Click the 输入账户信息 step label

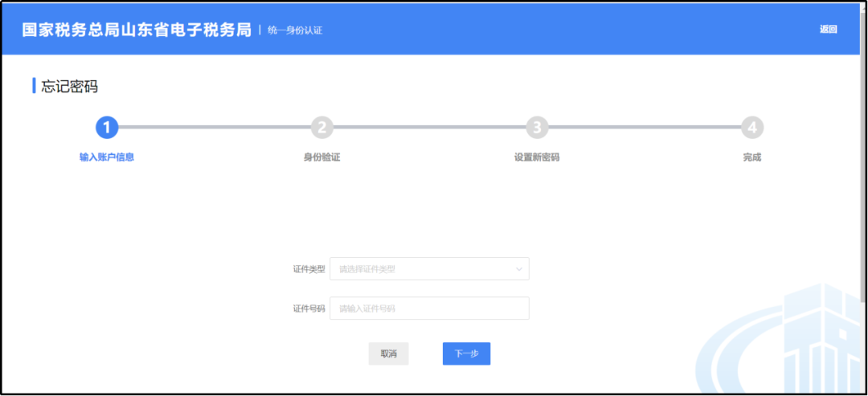107,157
